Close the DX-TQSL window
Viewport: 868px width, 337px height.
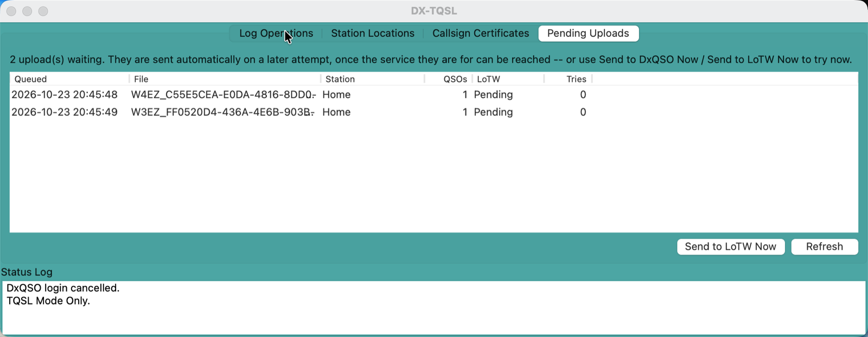point(11,11)
